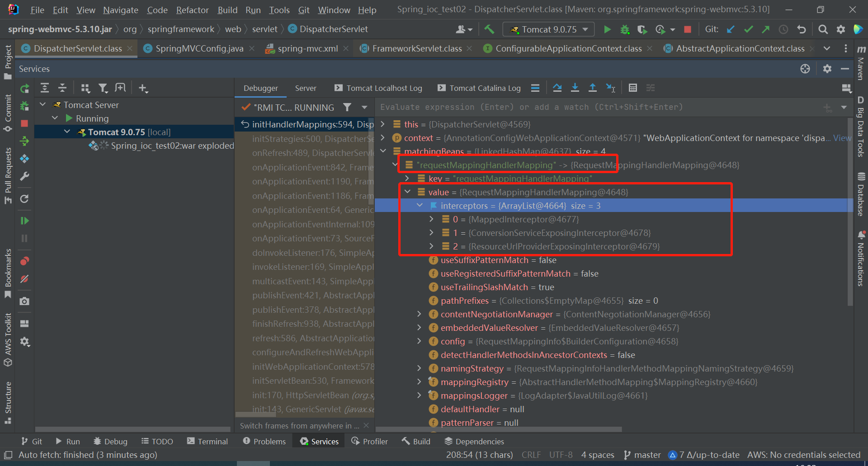
Task: Open Evaluate Expression calculator icon
Action: 633,88
